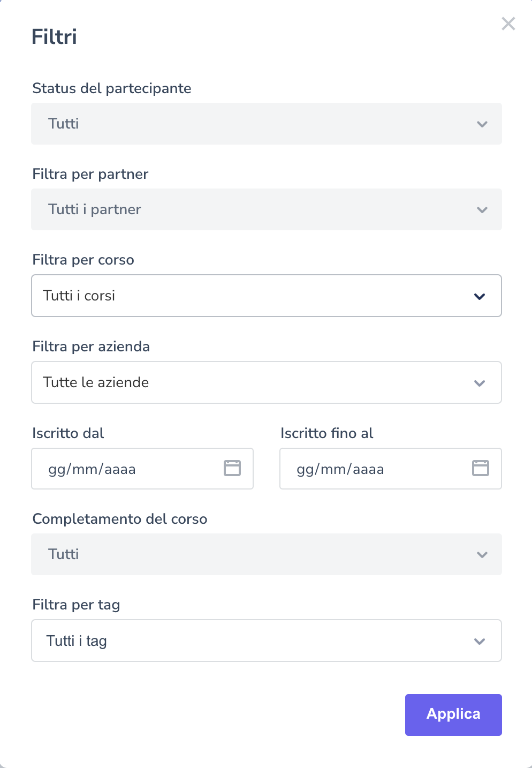Close the Filtri dialog with the X
This screenshot has height=768, width=532.
tap(508, 24)
